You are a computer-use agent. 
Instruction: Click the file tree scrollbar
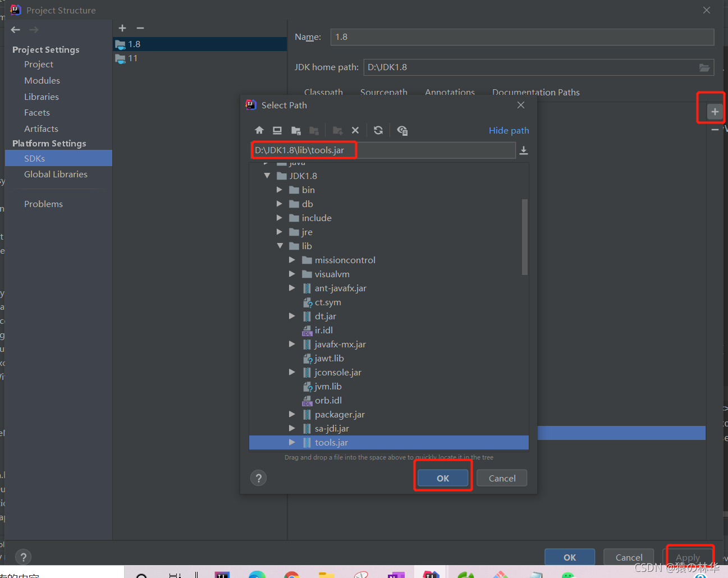(x=524, y=236)
